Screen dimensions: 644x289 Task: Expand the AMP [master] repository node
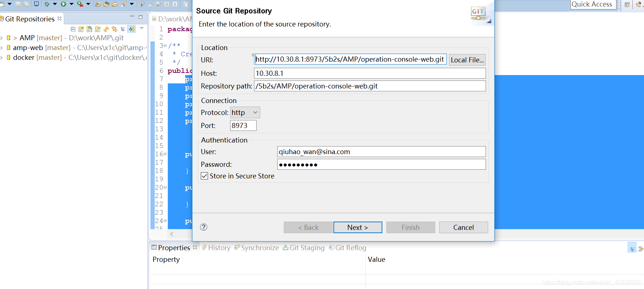[2, 38]
